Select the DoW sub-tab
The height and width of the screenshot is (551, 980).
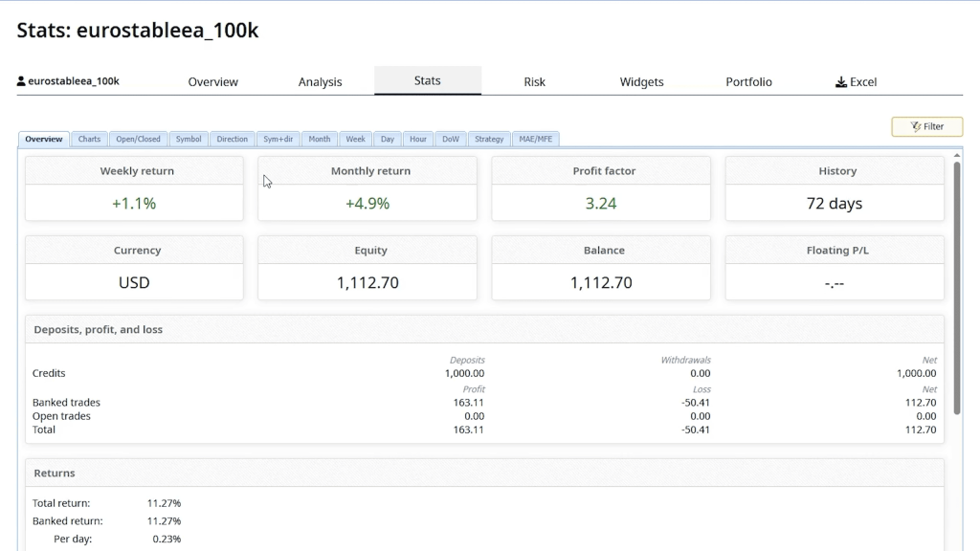pos(451,139)
